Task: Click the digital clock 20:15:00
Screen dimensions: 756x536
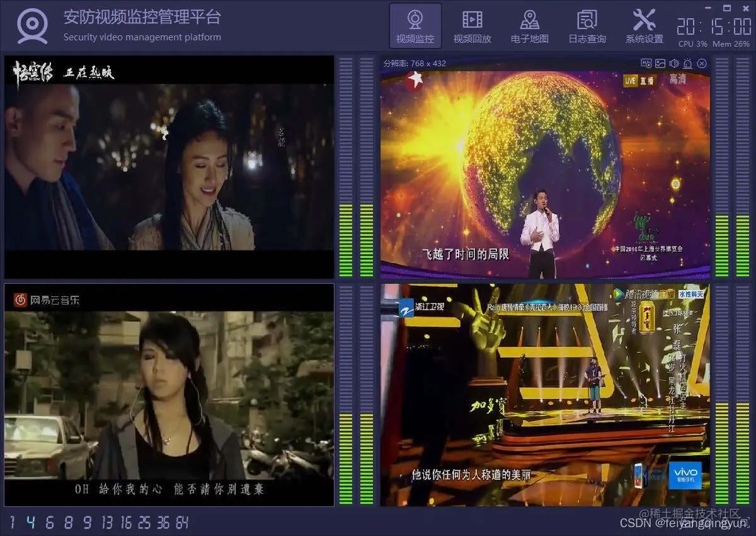Action: [714, 26]
